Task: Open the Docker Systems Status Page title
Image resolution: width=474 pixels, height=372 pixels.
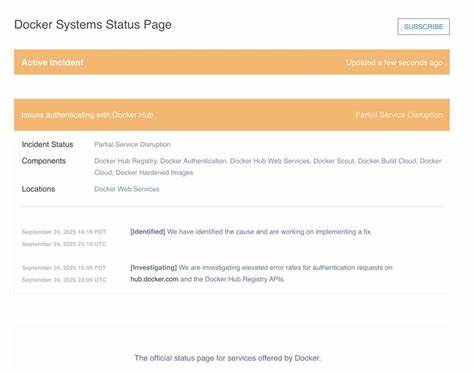Action: coord(93,25)
